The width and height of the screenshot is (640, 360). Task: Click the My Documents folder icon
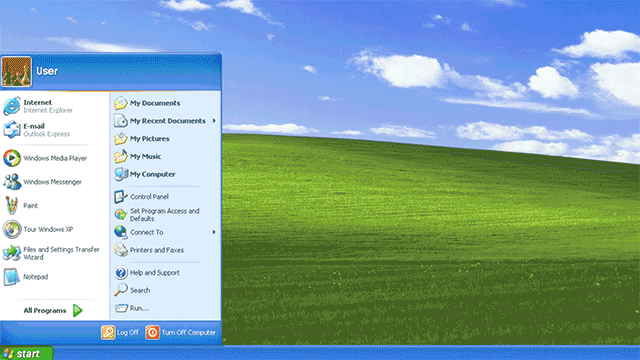121,103
